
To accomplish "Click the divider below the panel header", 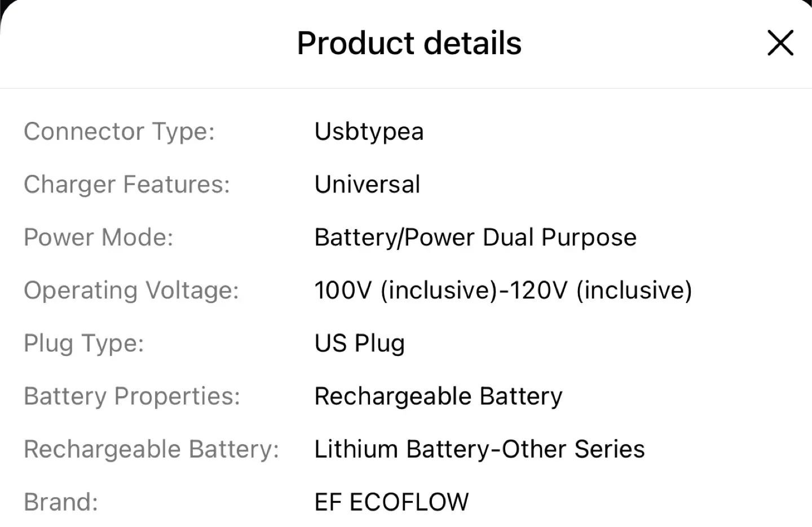I will coord(406,88).
